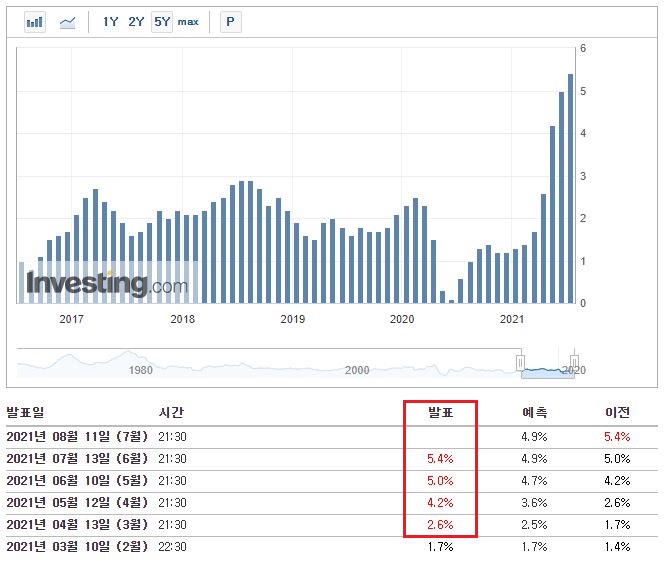Click the 4.9% forecast in the 7월 row
The width and height of the screenshot is (664, 563).
(x=534, y=436)
